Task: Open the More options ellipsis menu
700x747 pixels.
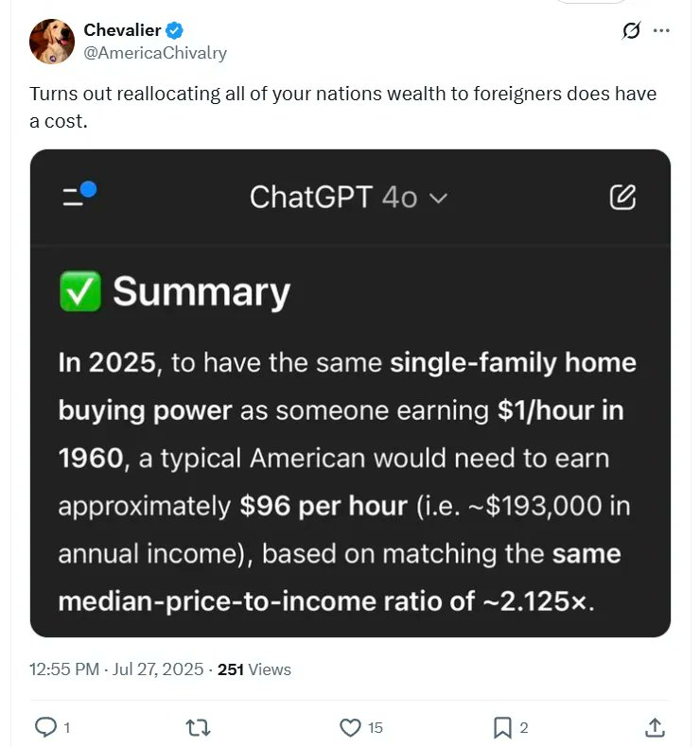Action: [661, 30]
